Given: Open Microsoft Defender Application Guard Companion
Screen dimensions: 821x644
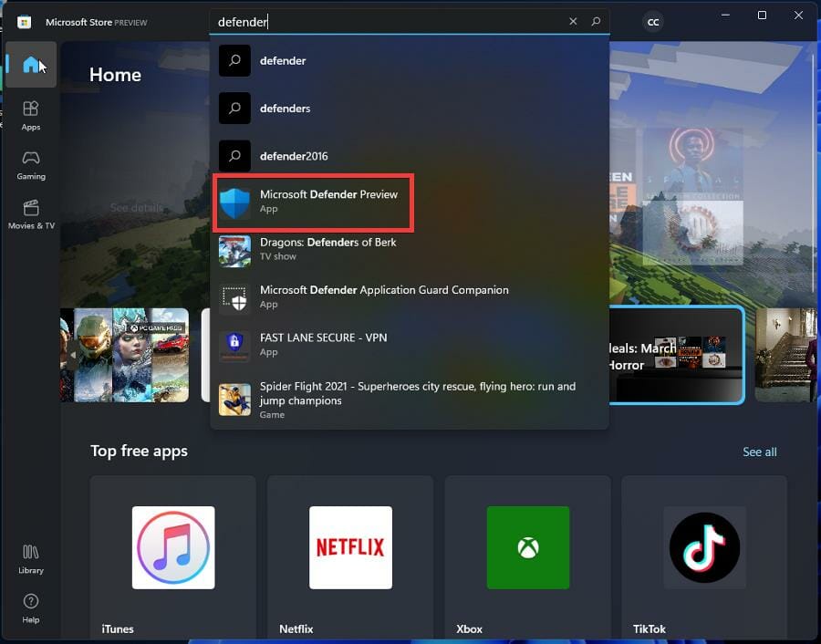Looking at the screenshot, I should 410,297.
